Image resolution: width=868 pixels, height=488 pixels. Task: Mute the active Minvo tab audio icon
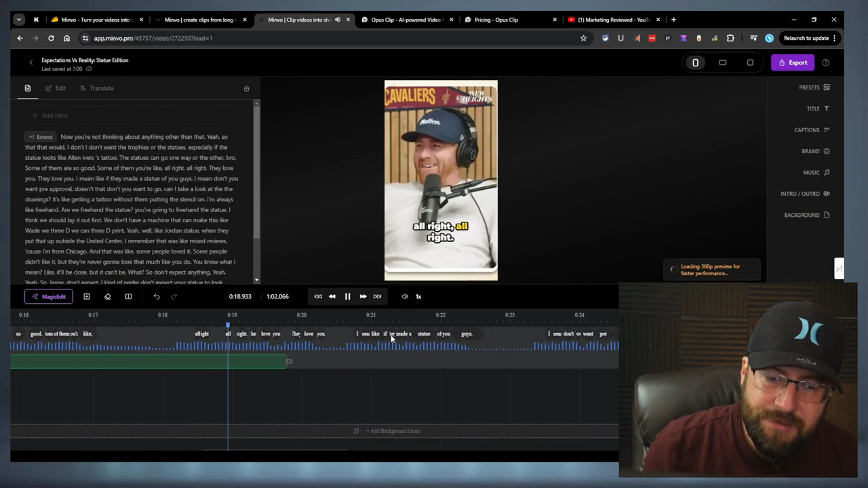338,20
